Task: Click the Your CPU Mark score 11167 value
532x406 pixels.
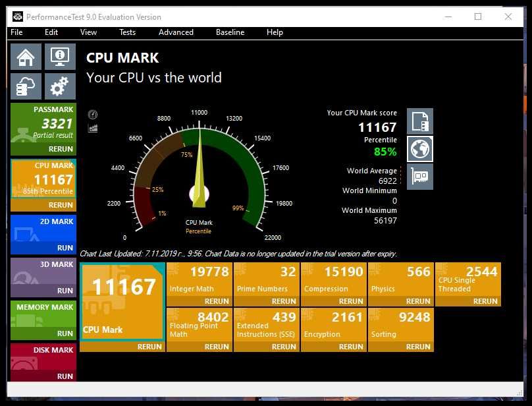Action: 377,127
